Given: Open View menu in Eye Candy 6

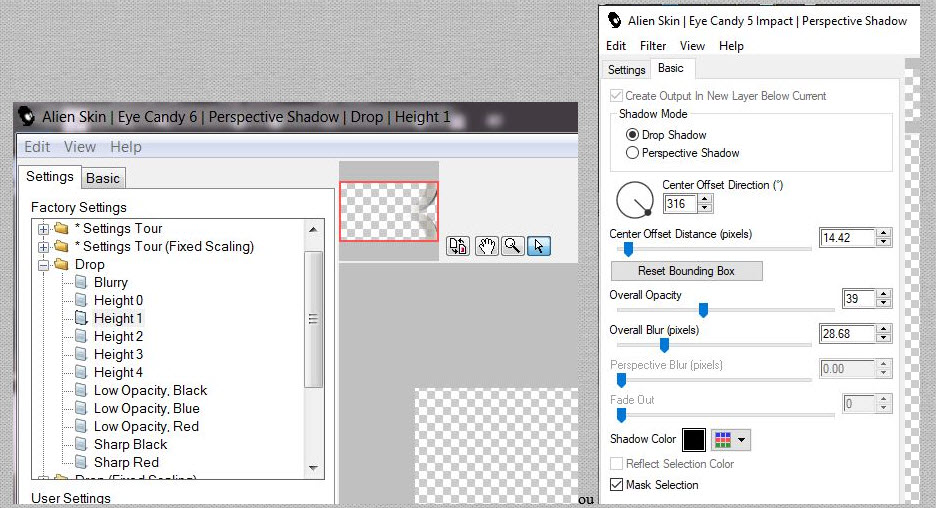Looking at the screenshot, I should coord(80,147).
